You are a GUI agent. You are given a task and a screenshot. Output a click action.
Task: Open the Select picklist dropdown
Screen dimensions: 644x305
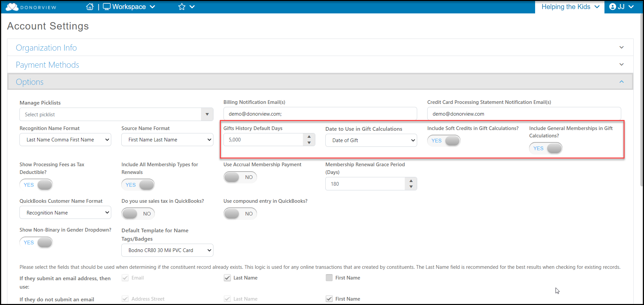point(116,114)
